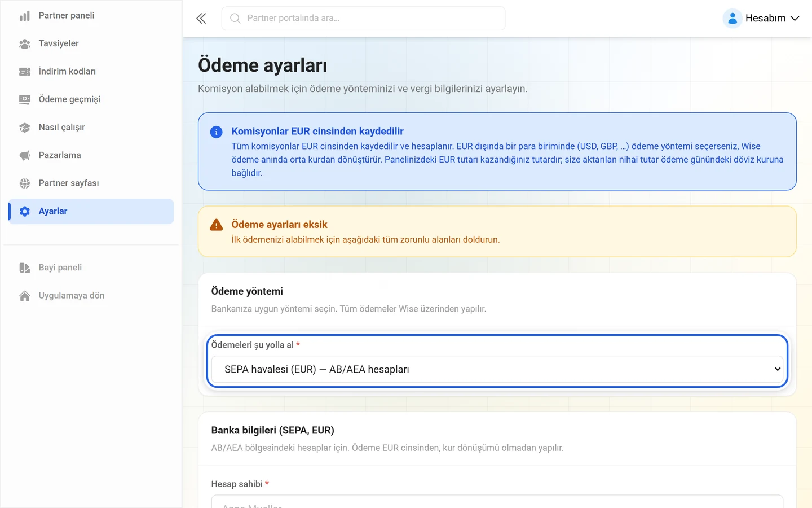Go to the Pazarlama section

pyautogui.click(x=91, y=155)
